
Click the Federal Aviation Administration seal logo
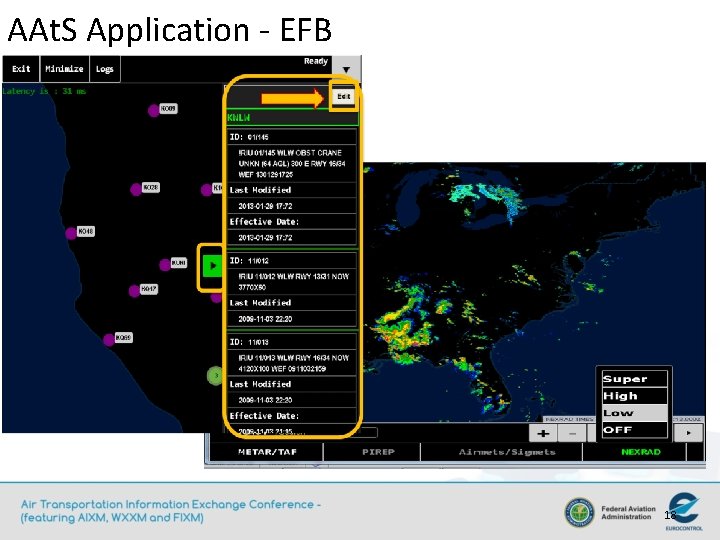579,512
